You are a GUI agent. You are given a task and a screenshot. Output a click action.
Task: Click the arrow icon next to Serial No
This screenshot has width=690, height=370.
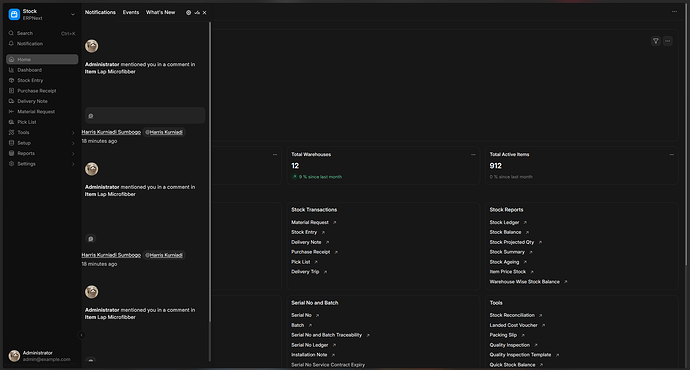317,315
